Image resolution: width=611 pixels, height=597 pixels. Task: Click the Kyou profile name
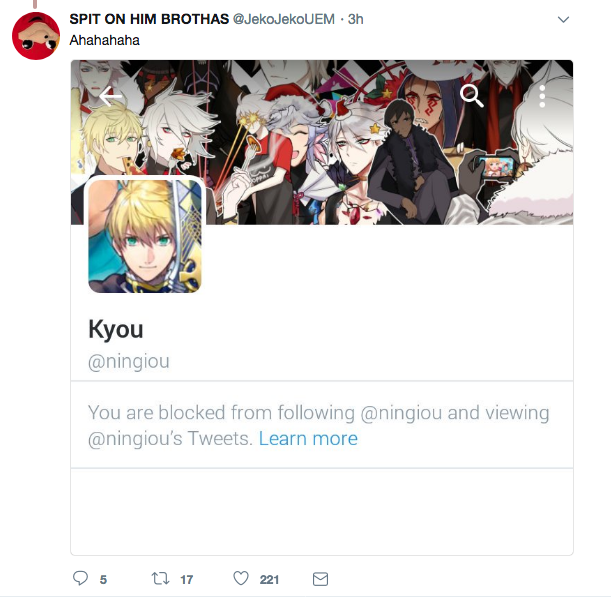(x=116, y=330)
